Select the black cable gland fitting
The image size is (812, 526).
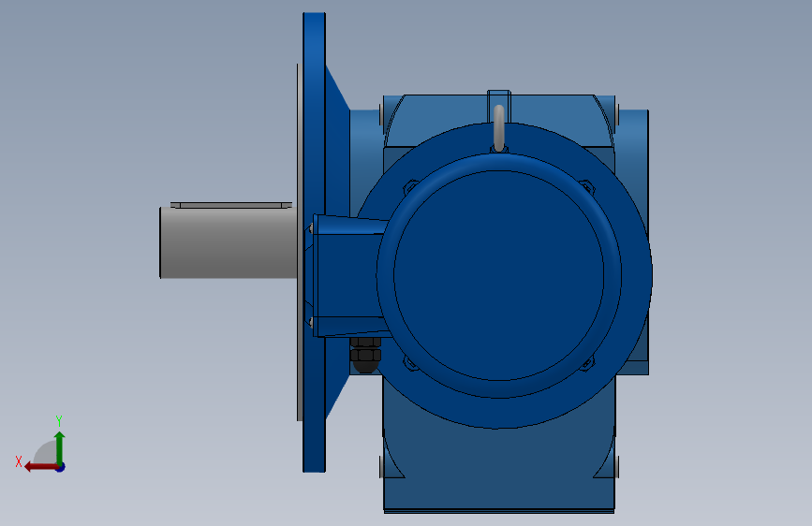click(365, 355)
